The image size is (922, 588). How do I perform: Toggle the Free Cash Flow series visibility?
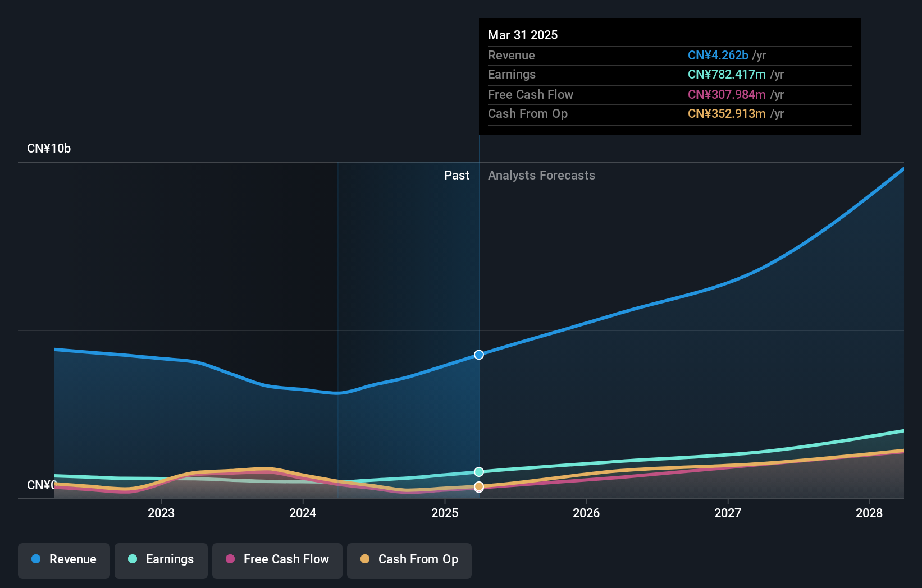[x=277, y=560]
